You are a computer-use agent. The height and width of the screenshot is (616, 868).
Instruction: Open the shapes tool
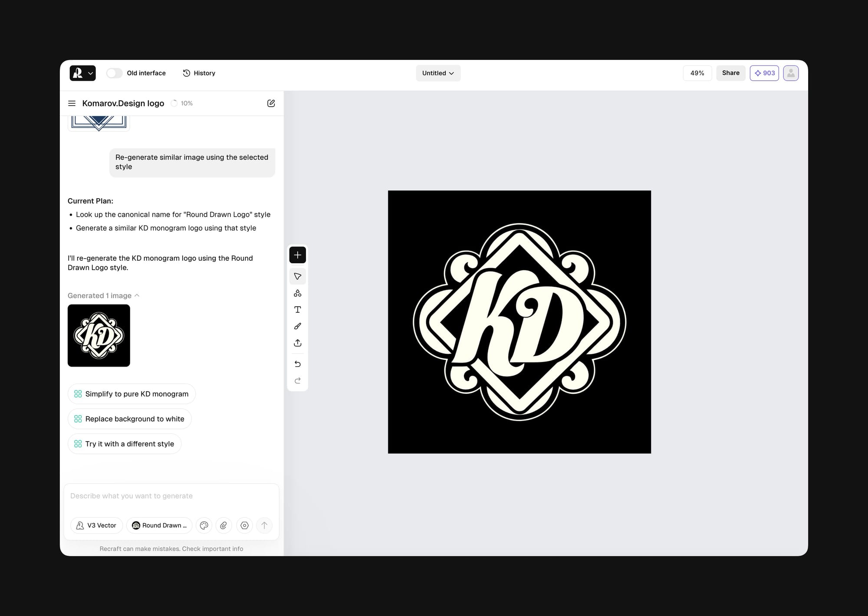point(297,293)
